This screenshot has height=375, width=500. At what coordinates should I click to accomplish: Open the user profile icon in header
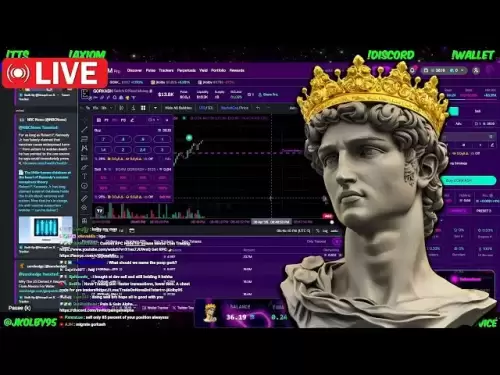coord(476,70)
